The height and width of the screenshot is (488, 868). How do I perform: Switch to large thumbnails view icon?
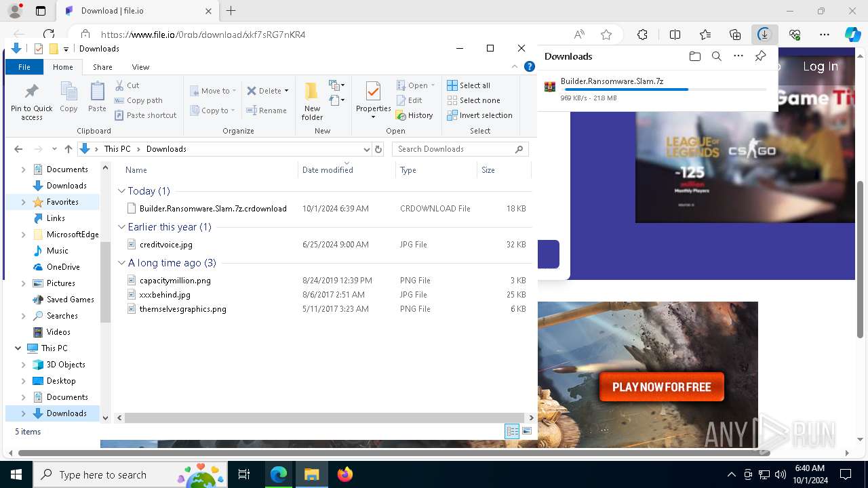tap(527, 431)
